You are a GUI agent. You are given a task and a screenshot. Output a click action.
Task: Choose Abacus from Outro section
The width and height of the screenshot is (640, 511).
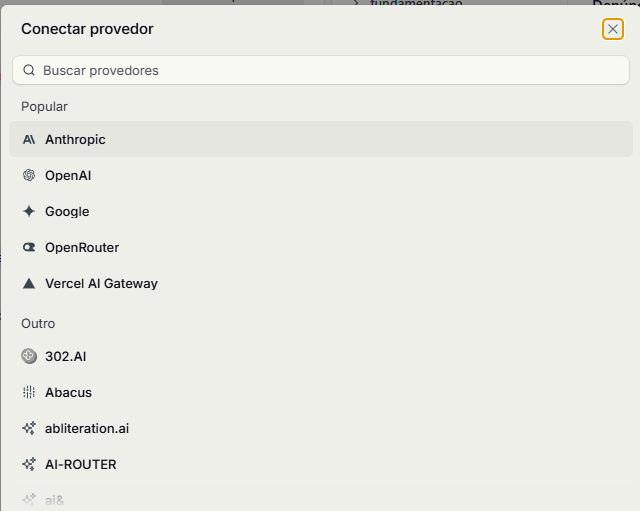pos(321,392)
